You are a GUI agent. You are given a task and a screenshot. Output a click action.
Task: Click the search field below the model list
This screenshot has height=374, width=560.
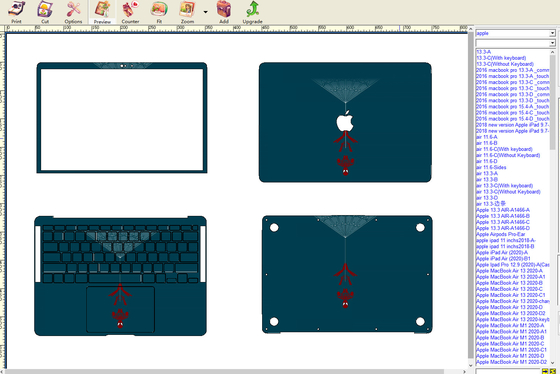[x=508, y=371]
